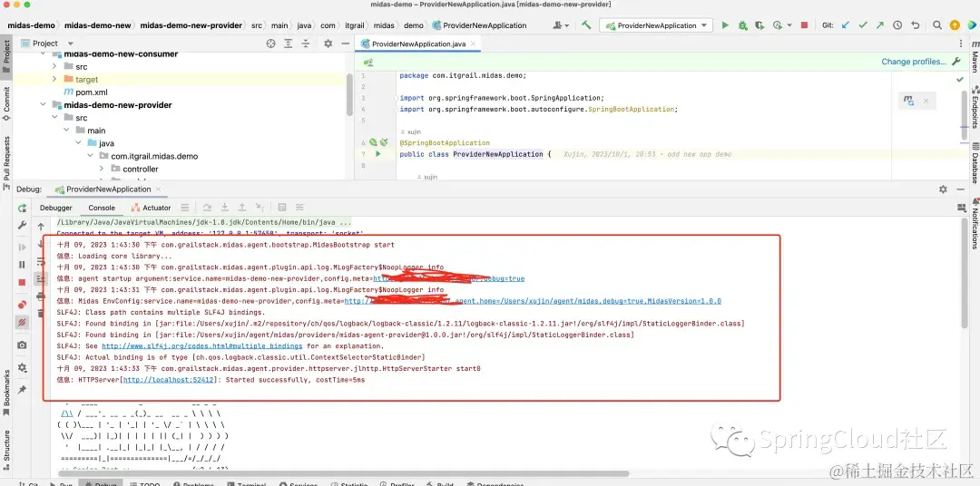Viewport: 980px width, 486px height.
Task: Select pom.xml in the Project tree
Action: (x=92, y=92)
